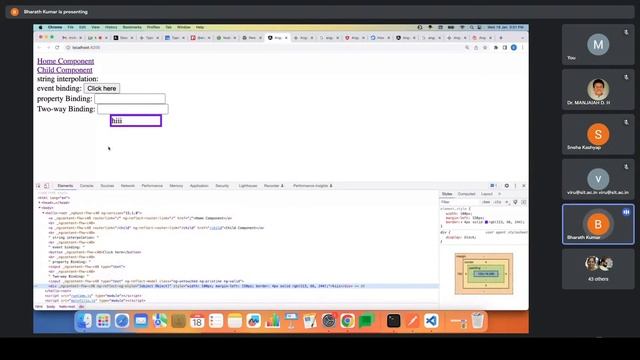Select hello-root in DOM breadcrumb
The width and height of the screenshot is (640, 360).
[x=67, y=307]
